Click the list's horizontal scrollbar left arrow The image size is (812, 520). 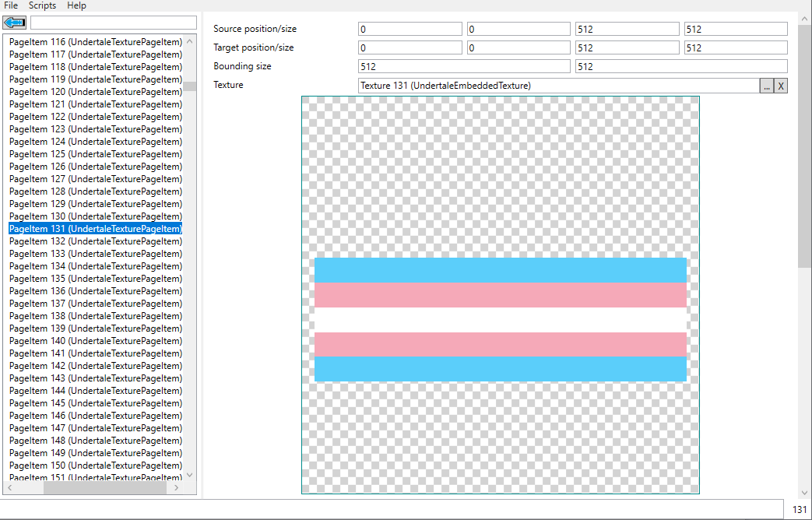[10, 488]
